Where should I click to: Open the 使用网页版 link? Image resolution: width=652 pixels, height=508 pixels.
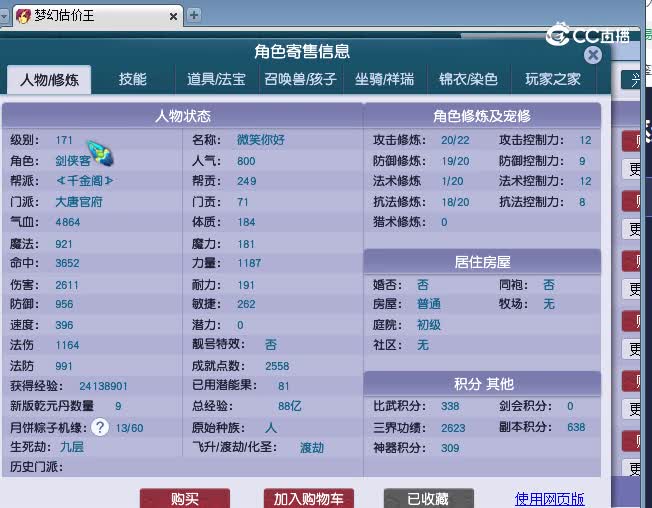coord(549,498)
